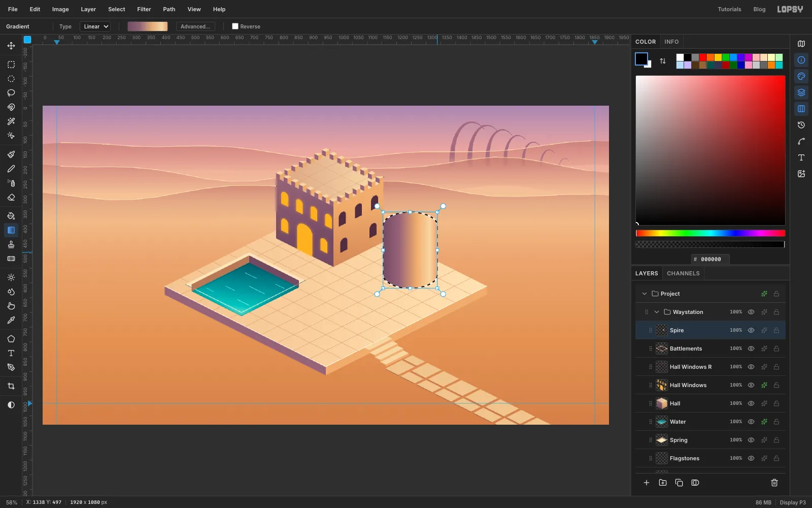Select the Rectangular Marquee tool
Screen dimensions: 812x508
click(x=11, y=65)
